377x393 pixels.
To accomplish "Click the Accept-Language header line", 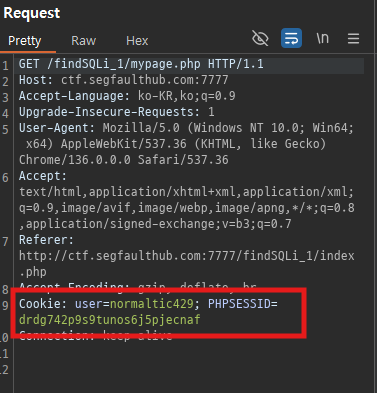I will (x=127, y=96).
